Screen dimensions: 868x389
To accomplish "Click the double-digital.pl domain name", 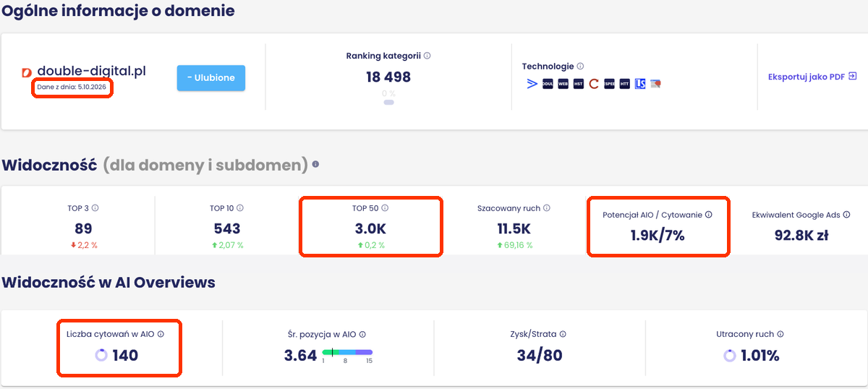I will [92, 71].
